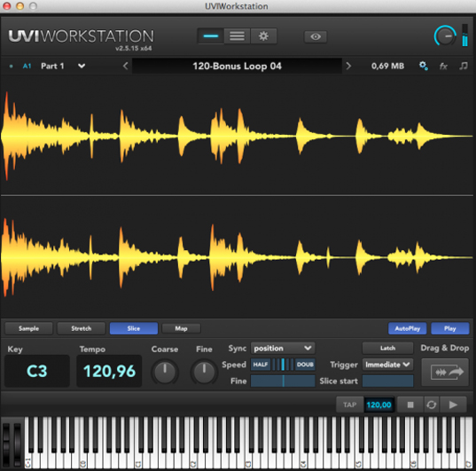Click the TAP tempo button

pyautogui.click(x=350, y=404)
